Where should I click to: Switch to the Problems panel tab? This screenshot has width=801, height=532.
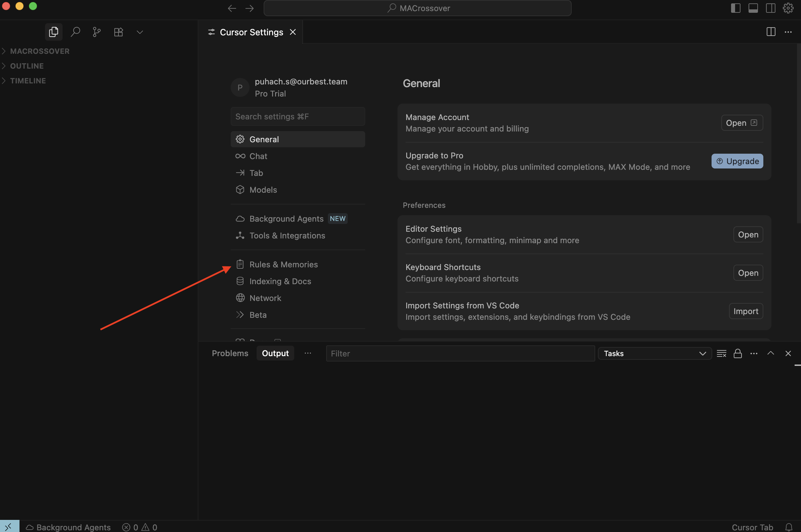coord(230,353)
